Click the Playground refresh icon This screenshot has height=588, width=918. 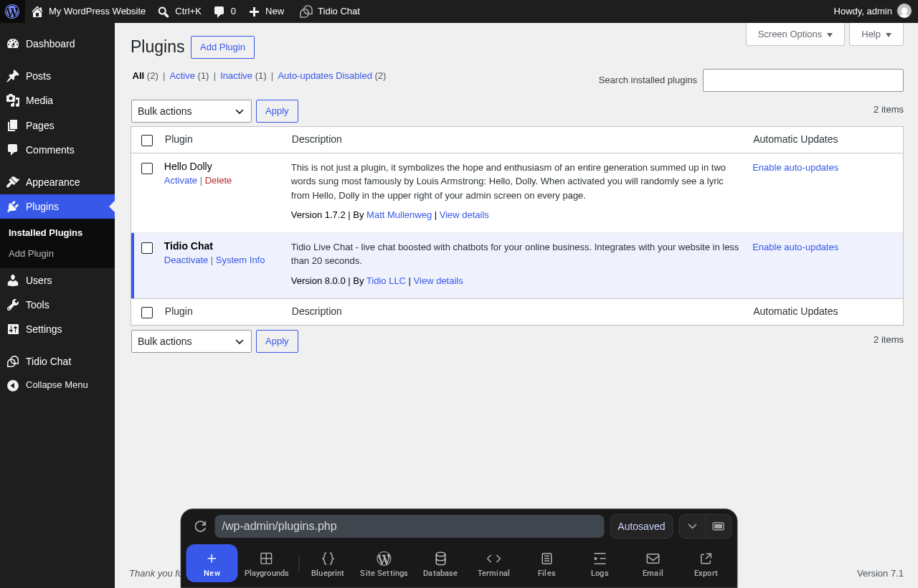tap(200, 526)
